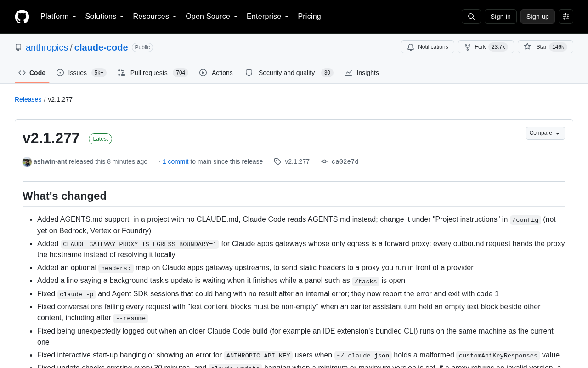Image resolution: width=588 pixels, height=368 pixels.
Task: Open the Resources dropdown
Action: click(155, 17)
